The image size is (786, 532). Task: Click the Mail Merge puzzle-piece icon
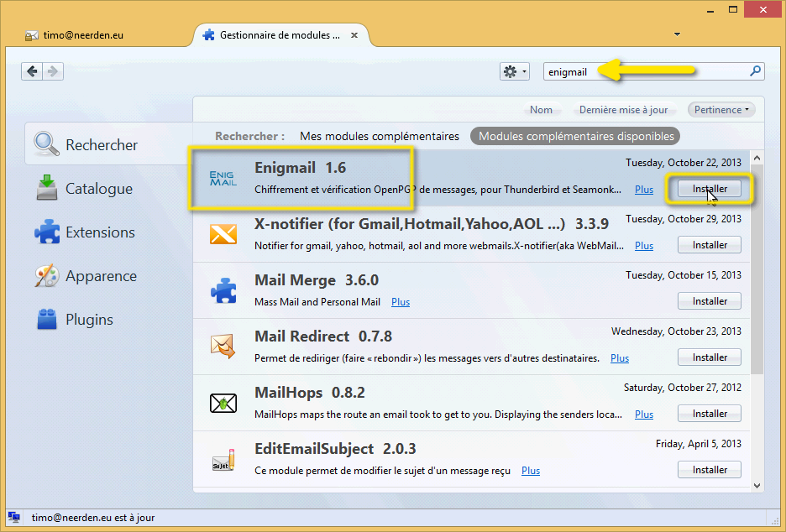(223, 289)
